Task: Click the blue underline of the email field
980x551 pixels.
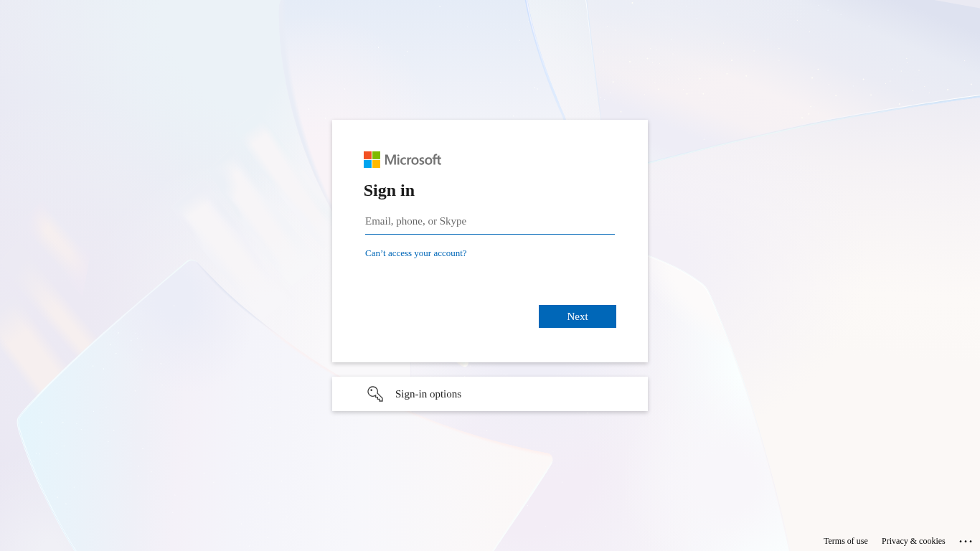Action: (490, 234)
